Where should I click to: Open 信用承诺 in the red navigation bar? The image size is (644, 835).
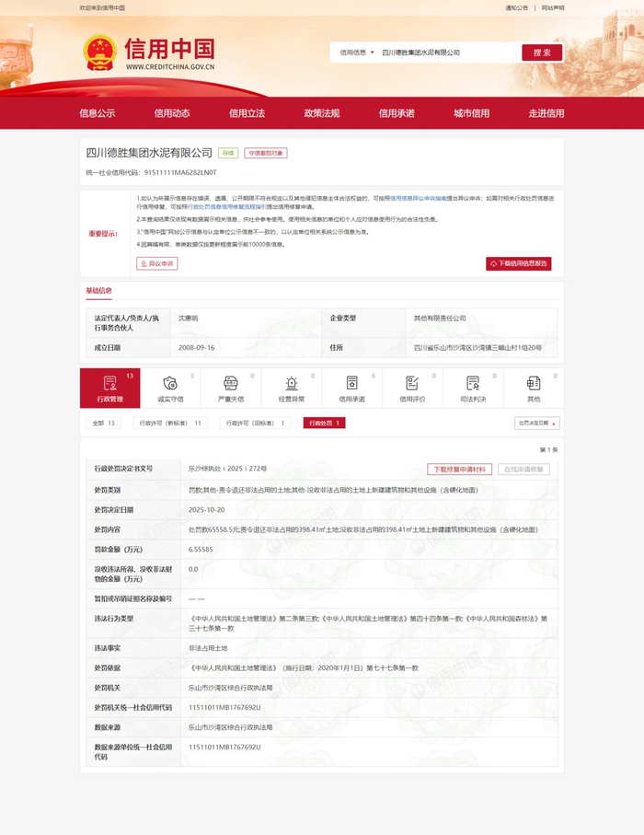tap(397, 113)
